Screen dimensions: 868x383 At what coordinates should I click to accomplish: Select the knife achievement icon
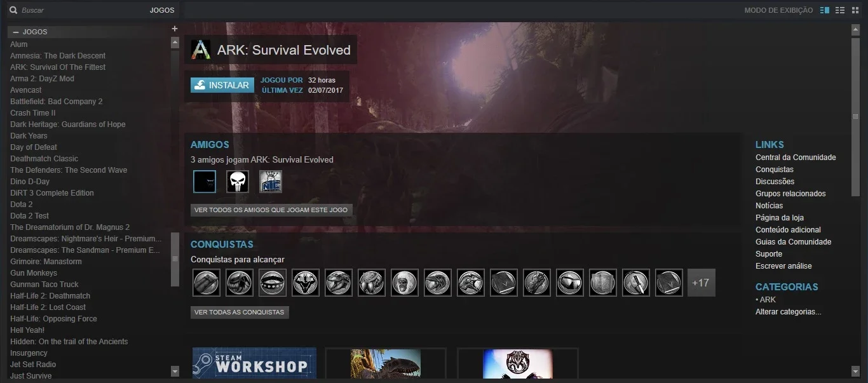(x=636, y=283)
